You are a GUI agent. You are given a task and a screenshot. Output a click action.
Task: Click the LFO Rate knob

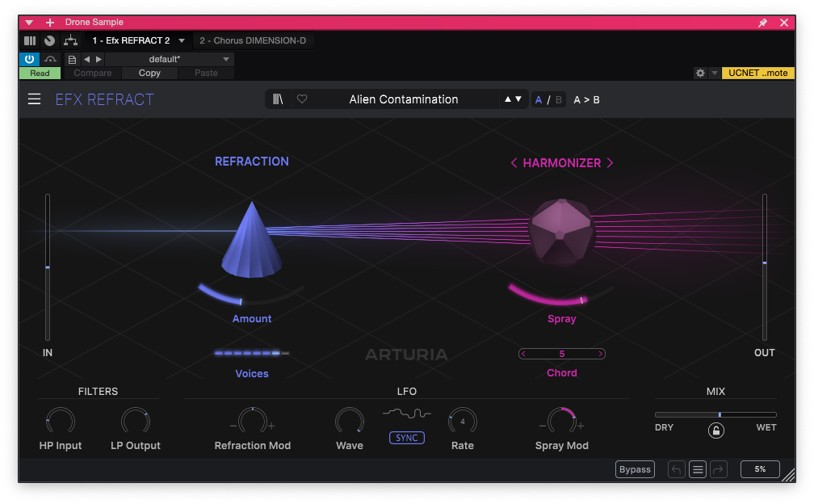[463, 422]
